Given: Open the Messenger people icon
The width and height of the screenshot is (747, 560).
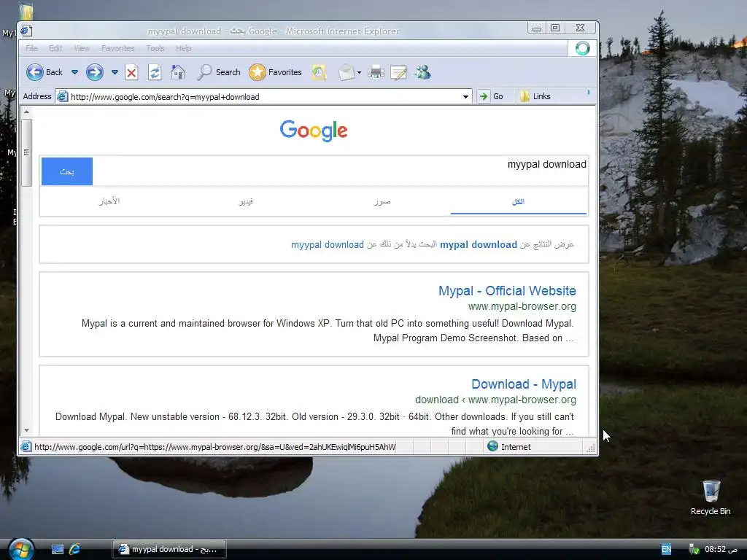Looking at the screenshot, I should pyautogui.click(x=422, y=72).
